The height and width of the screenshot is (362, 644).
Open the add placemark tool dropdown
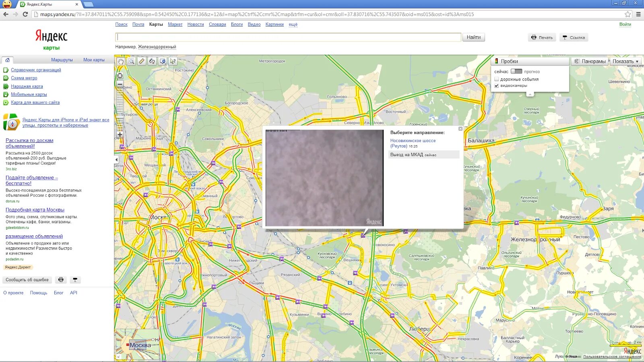(x=163, y=61)
